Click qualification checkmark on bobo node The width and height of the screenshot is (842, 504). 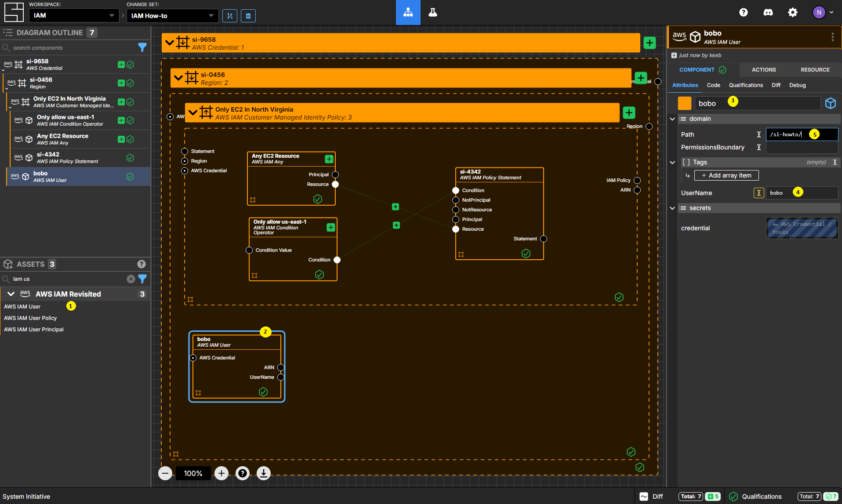(x=263, y=392)
